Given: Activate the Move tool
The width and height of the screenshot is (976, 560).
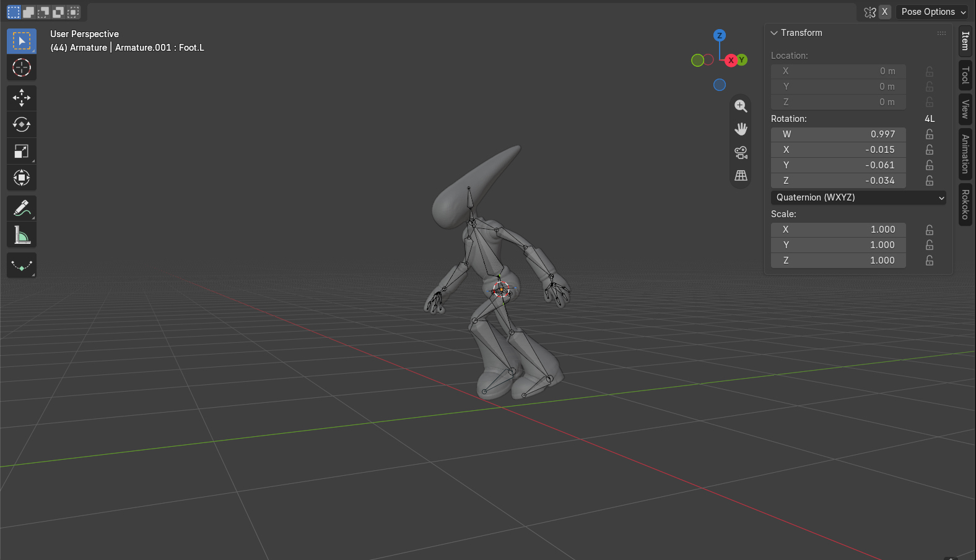Looking at the screenshot, I should tap(22, 98).
